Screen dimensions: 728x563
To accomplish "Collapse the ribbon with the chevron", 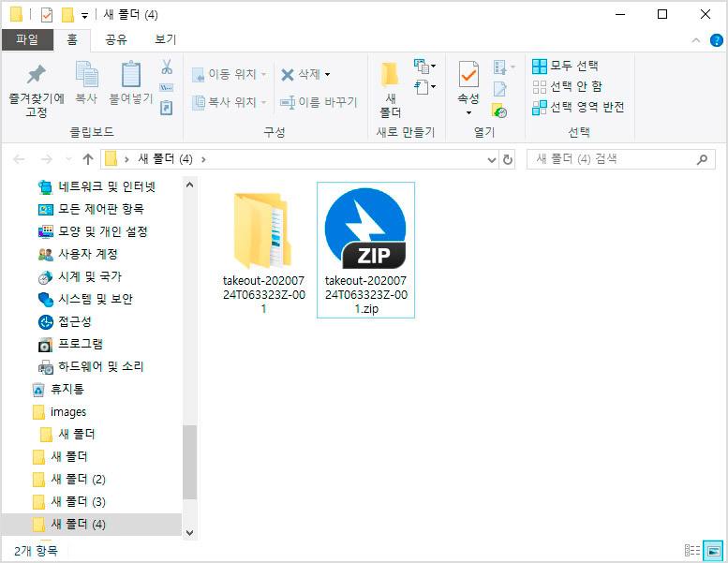I will click(x=695, y=40).
